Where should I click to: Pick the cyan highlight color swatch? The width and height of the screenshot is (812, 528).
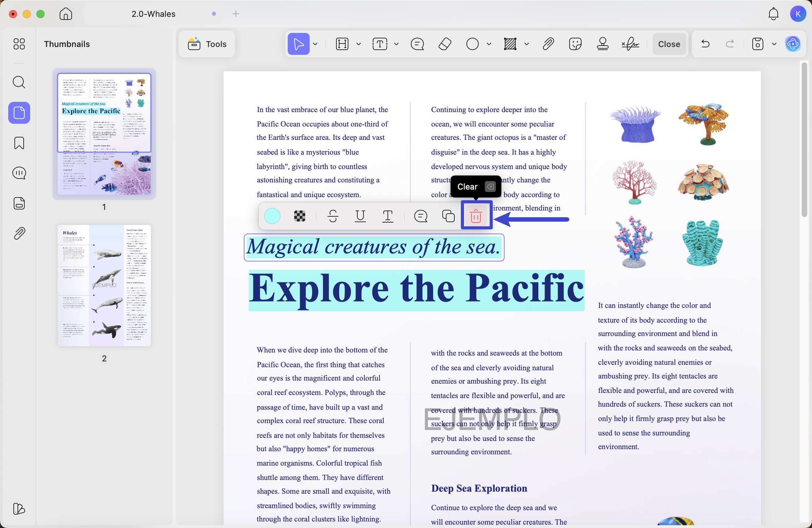(x=273, y=216)
